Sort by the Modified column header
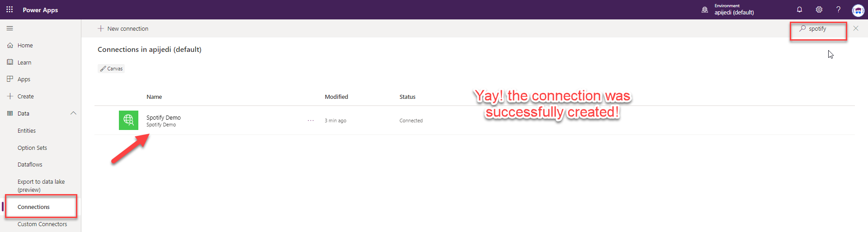Image resolution: width=868 pixels, height=232 pixels. (x=336, y=97)
